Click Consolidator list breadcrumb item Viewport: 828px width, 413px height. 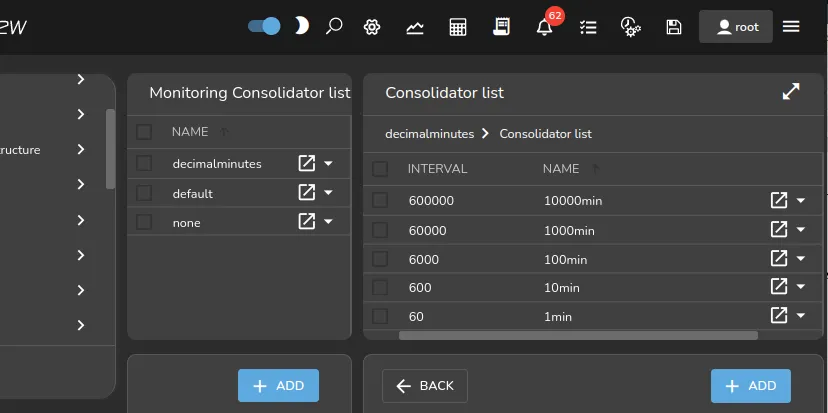click(545, 134)
